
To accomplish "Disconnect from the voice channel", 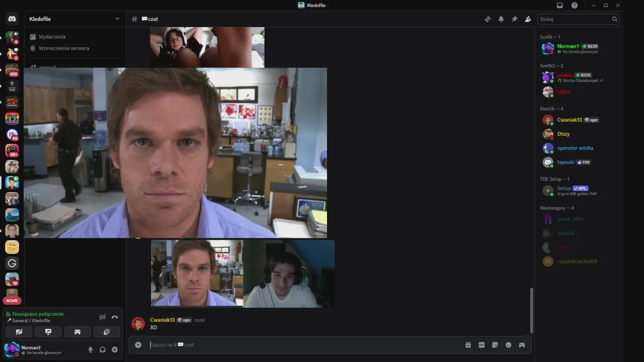I will coord(115,317).
